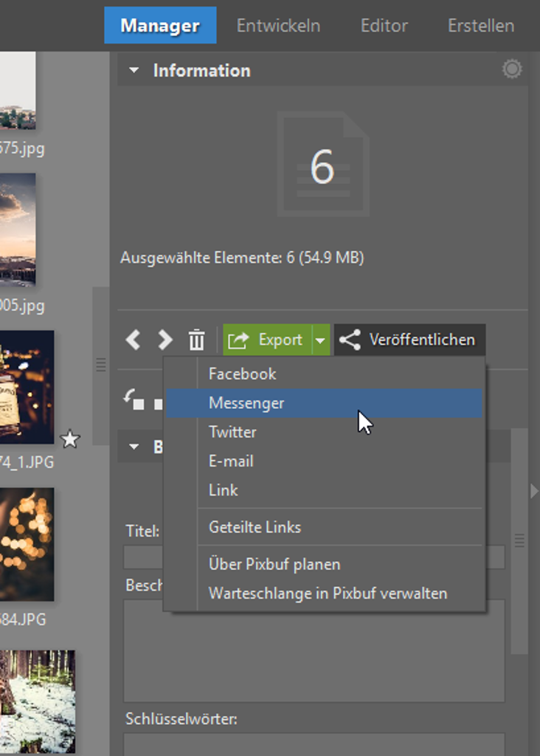Collapse the Information panel section
The width and height of the screenshot is (540, 756).
coord(134,71)
